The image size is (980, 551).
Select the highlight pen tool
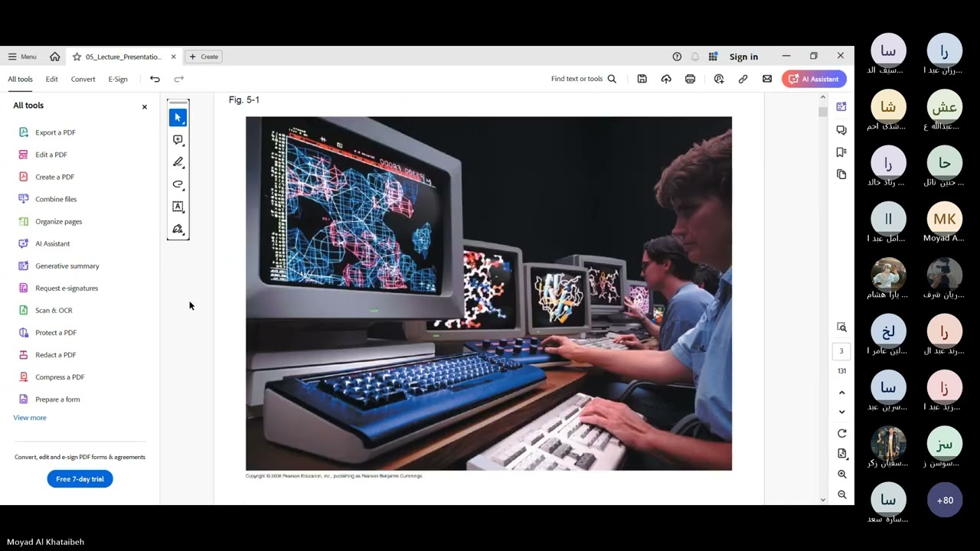click(178, 162)
